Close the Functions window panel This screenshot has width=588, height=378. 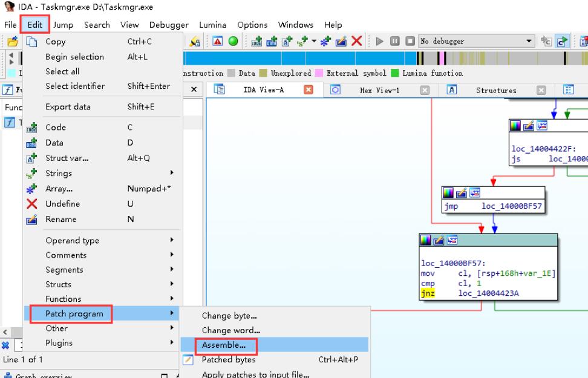[x=194, y=90]
